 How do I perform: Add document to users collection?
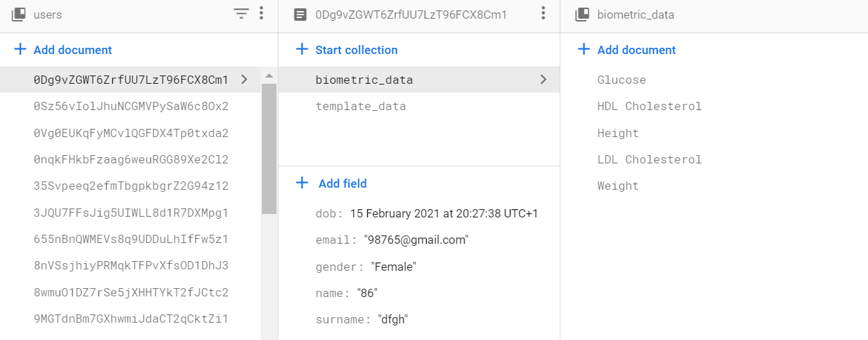tap(72, 50)
